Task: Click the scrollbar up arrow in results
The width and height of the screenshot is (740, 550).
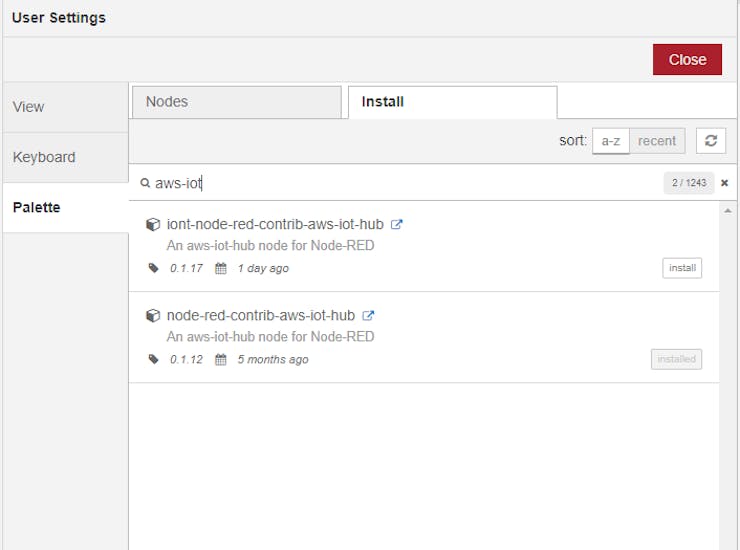Action: [x=728, y=211]
